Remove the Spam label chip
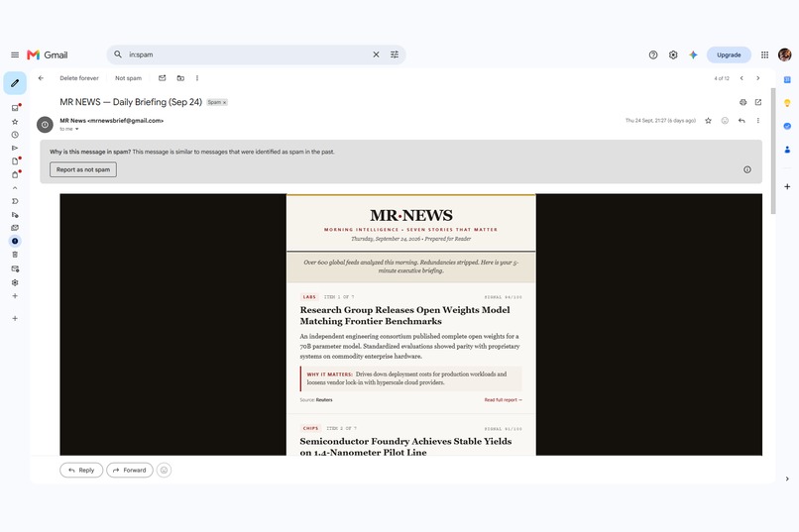This screenshot has width=799, height=532. [224, 102]
